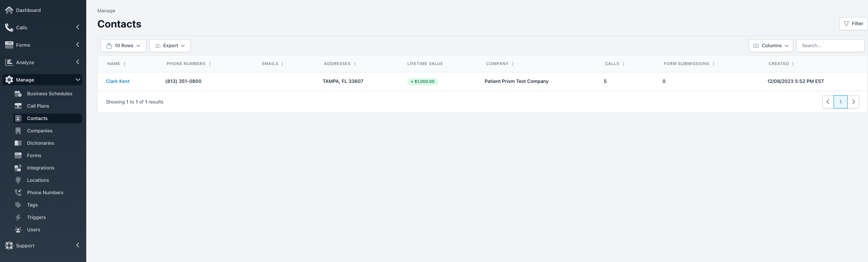
Task: Click the Dictionaries book icon
Action: (18, 143)
